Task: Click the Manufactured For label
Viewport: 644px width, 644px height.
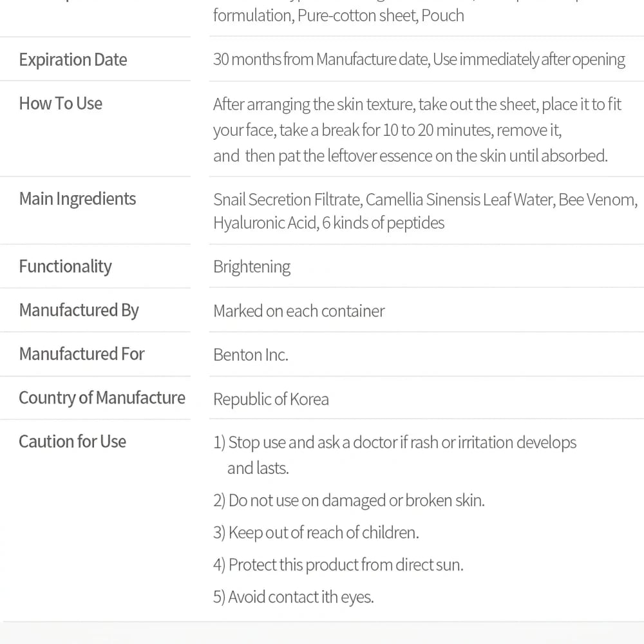Action: point(82,354)
